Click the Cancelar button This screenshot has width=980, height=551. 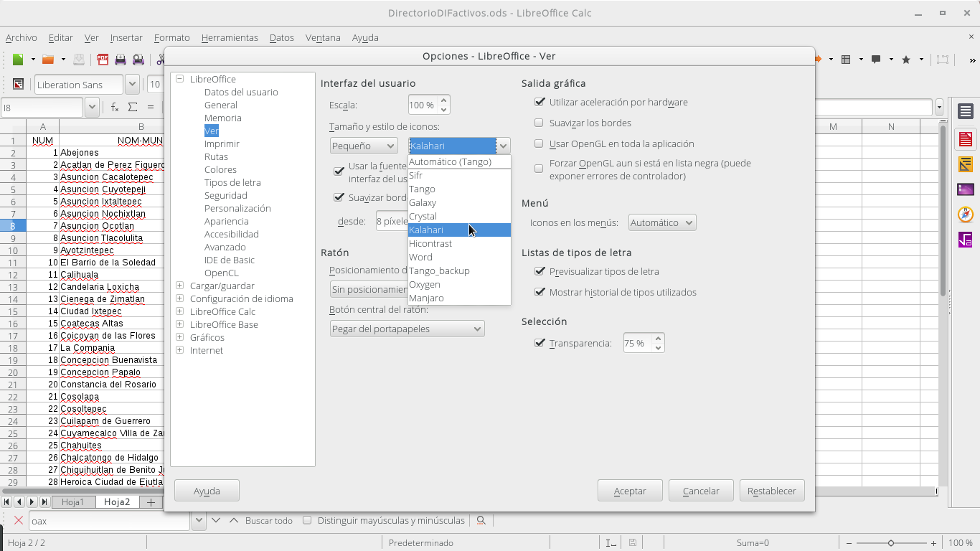701,491
